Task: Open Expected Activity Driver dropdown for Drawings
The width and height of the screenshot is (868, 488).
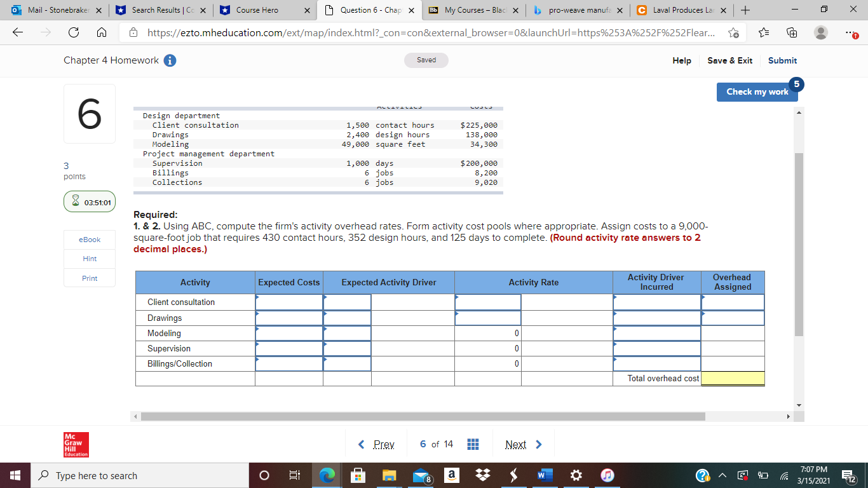Action: click(347, 318)
